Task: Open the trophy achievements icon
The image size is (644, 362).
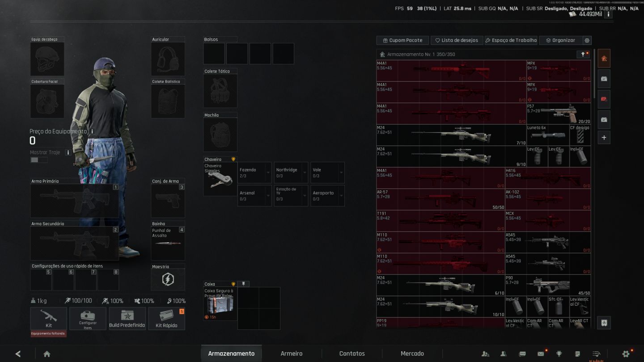Action: (559, 354)
